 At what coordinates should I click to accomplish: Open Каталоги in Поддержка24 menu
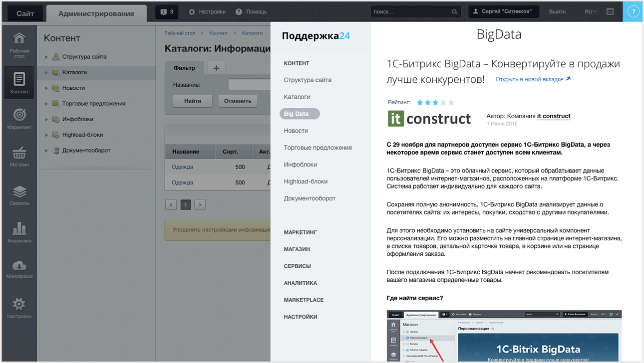[x=297, y=97]
